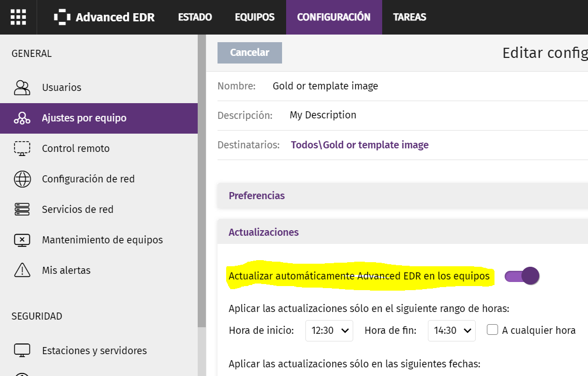
Task: Click the Mantenimiento de equipos screen icon
Action: pyautogui.click(x=22, y=240)
